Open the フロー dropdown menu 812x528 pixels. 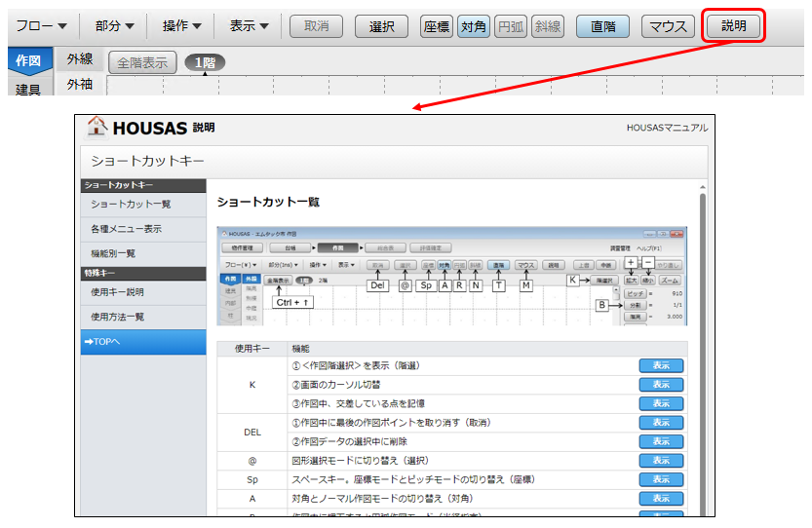point(41,25)
